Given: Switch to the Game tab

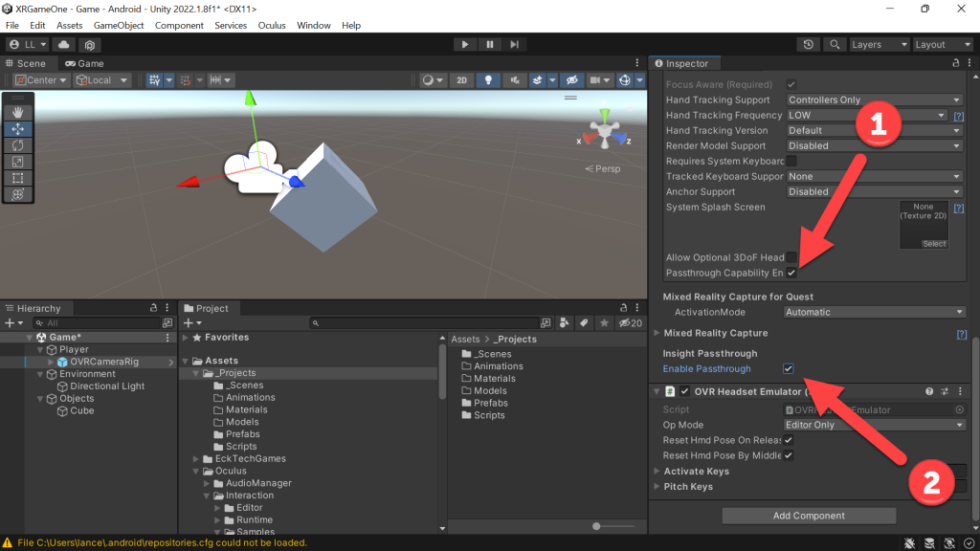Looking at the screenshot, I should coord(84,63).
